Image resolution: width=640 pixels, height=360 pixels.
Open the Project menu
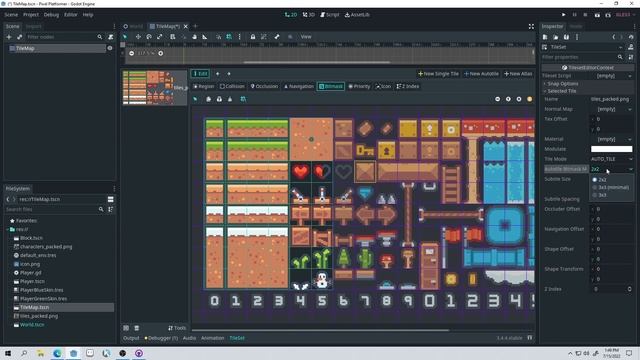pos(31,15)
